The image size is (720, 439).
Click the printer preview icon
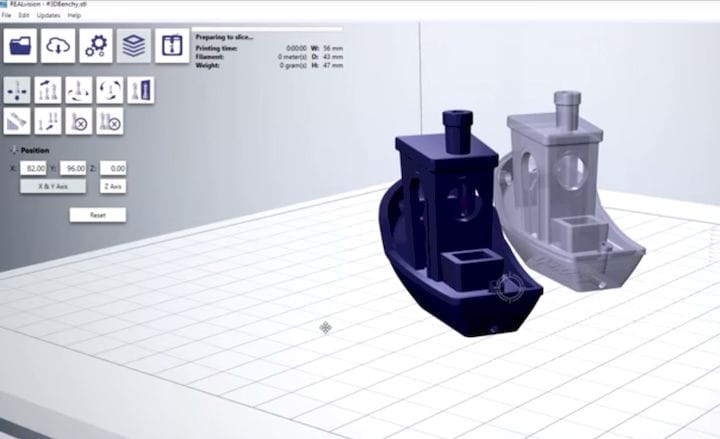pyautogui.click(x=172, y=46)
